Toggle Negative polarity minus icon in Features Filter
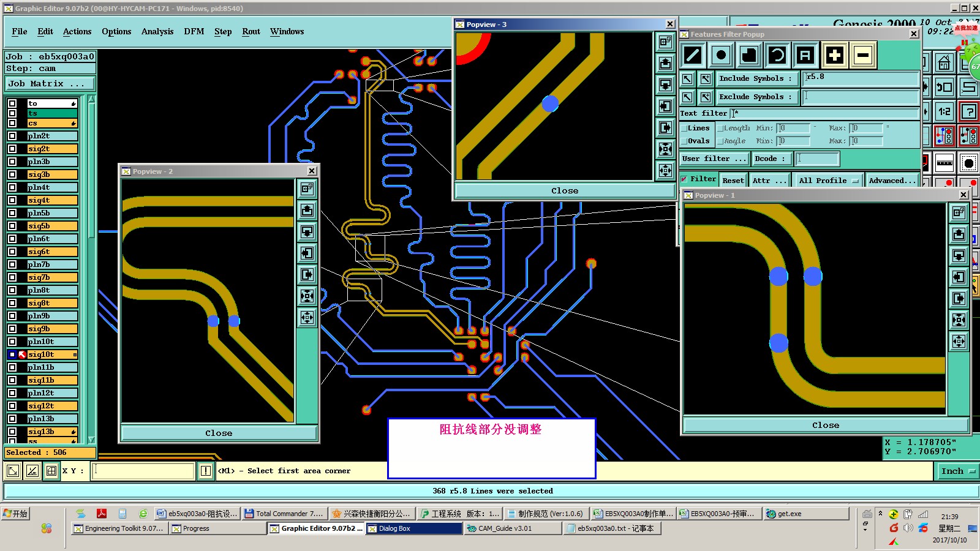 click(x=862, y=56)
